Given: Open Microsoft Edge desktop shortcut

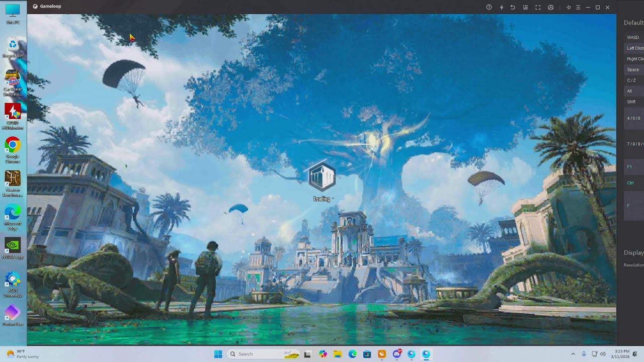Looking at the screenshot, I should point(13,217).
